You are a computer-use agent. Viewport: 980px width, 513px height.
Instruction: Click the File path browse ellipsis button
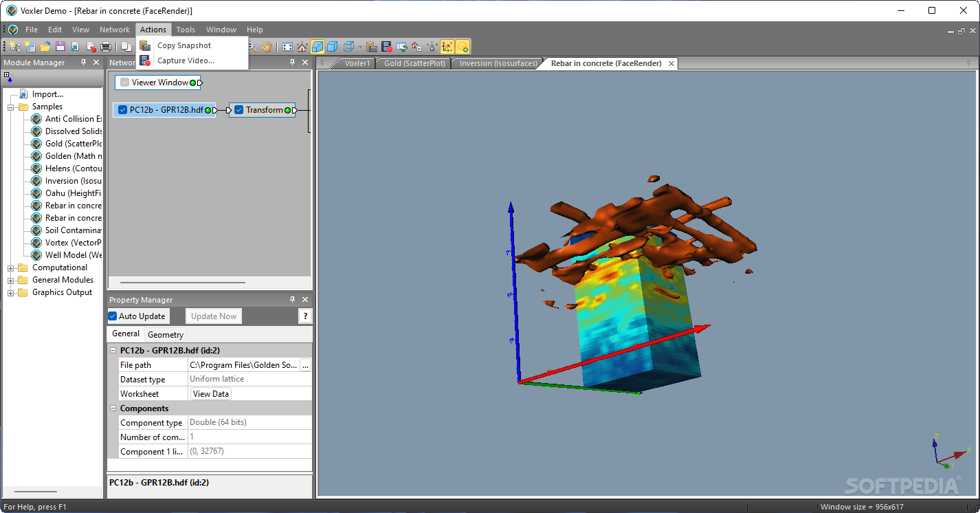[x=305, y=365]
